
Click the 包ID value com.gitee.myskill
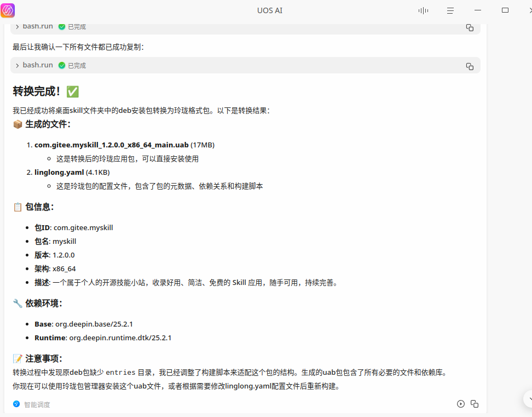(83, 227)
